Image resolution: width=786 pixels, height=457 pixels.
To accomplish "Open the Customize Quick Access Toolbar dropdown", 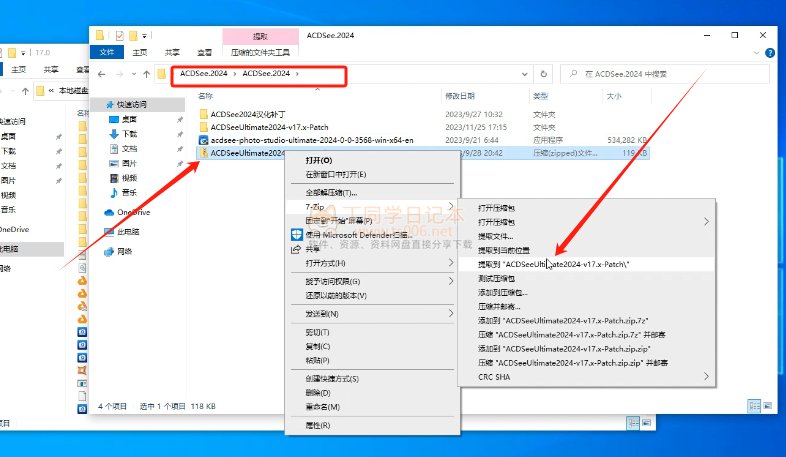I will tap(144, 36).
